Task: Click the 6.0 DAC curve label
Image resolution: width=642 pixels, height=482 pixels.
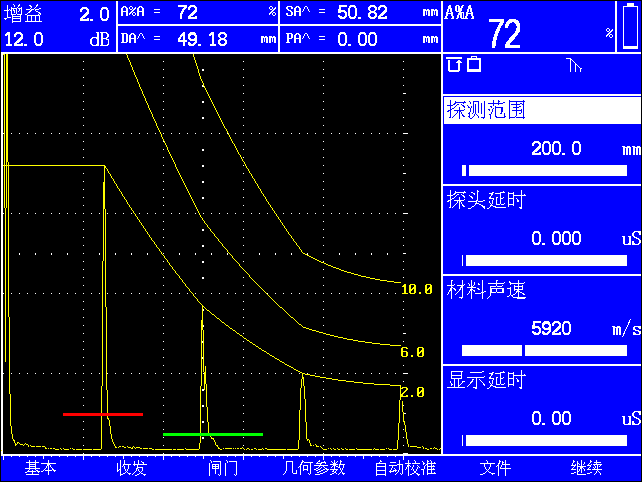Action: pos(413,352)
